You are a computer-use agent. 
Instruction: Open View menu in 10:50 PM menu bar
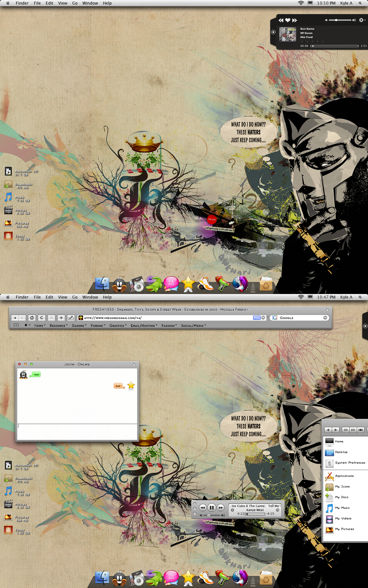click(x=62, y=3)
